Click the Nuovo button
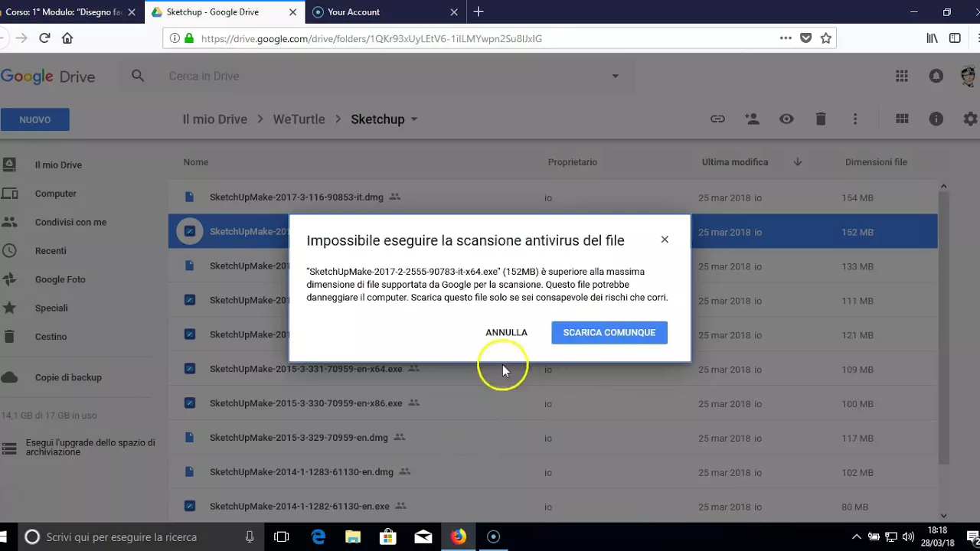 (34, 119)
